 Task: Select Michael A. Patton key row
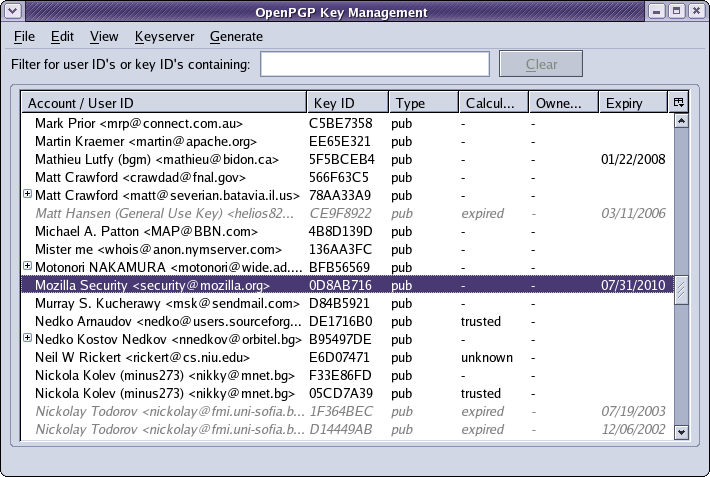pos(347,231)
